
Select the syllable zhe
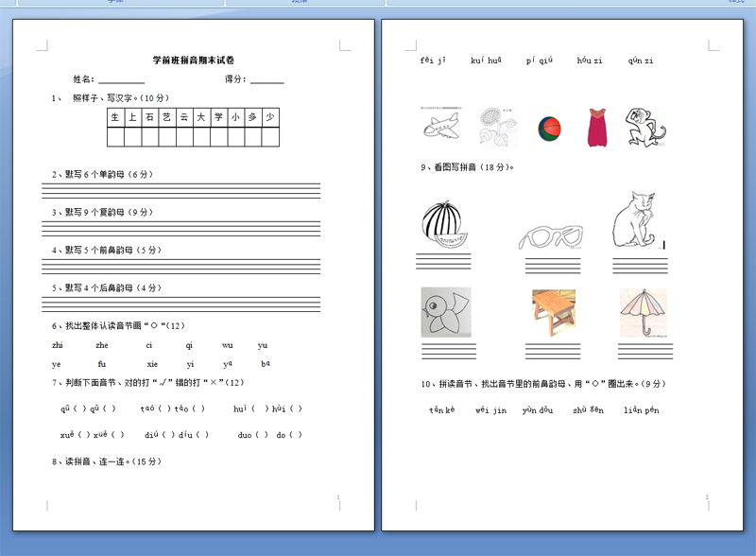(x=102, y=345)
